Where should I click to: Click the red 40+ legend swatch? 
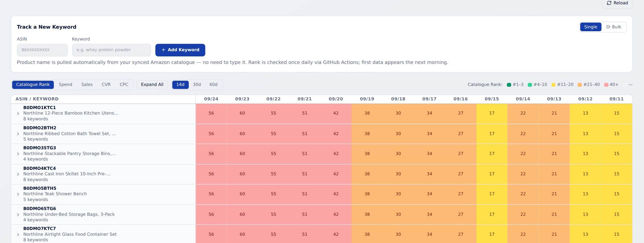[606, 85]
